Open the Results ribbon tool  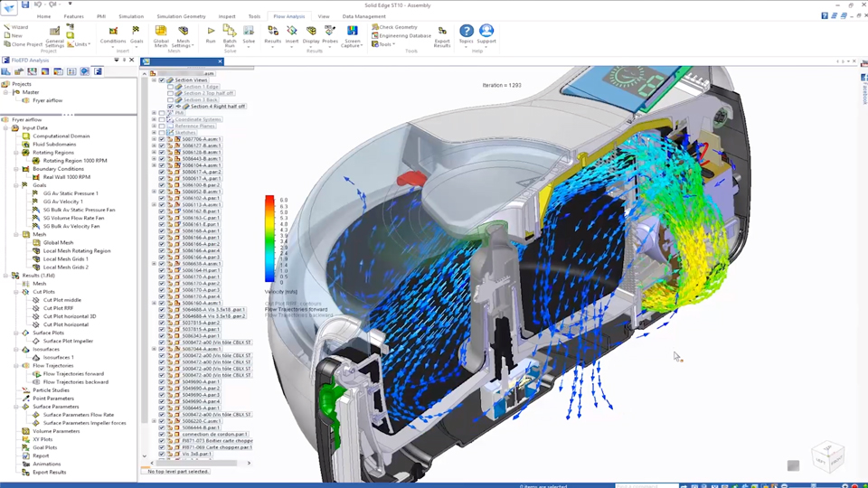[x=272, y=35]
